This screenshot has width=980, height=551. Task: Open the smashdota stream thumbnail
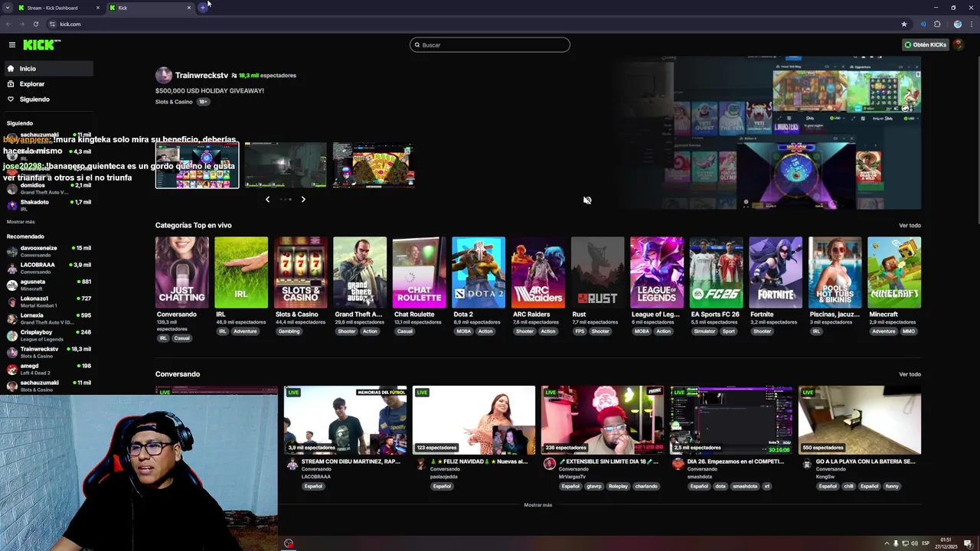pos(731,420)
